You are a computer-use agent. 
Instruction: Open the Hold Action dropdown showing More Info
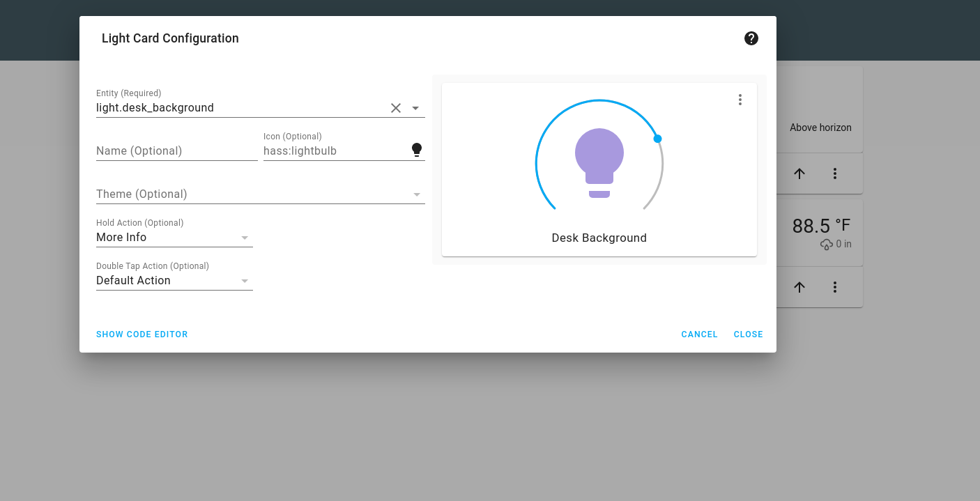point(245,237)
